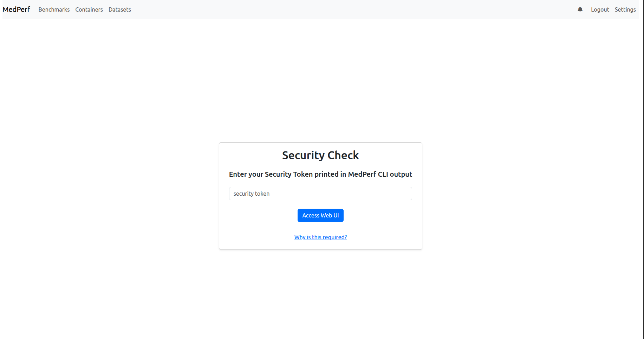Open the 'Why is this required?' link

320,237
